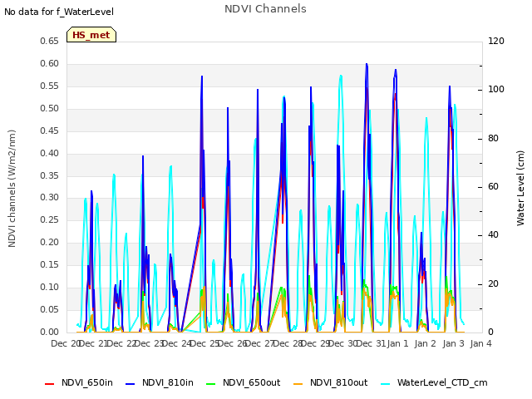Click the red NDVI_650in legend swatch
The width and height of the screenshot is (532, 399).
[x=50, y=384]
